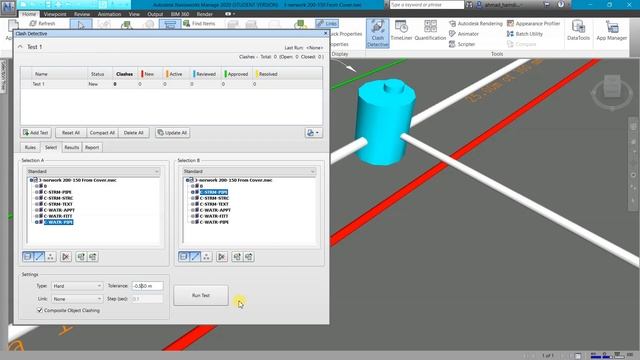Click the Delete All button
The image size is (640, 360).
click(x=133, y=133)
